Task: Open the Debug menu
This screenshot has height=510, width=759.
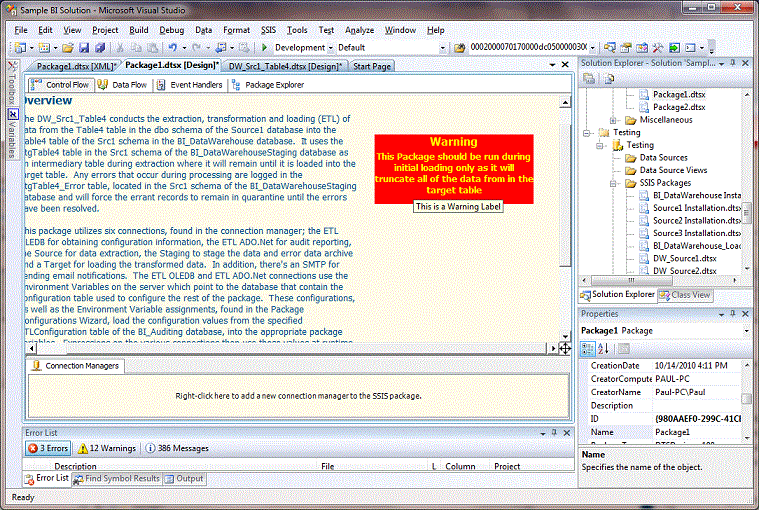Action: pyautogui.click(x=172, y=30)
